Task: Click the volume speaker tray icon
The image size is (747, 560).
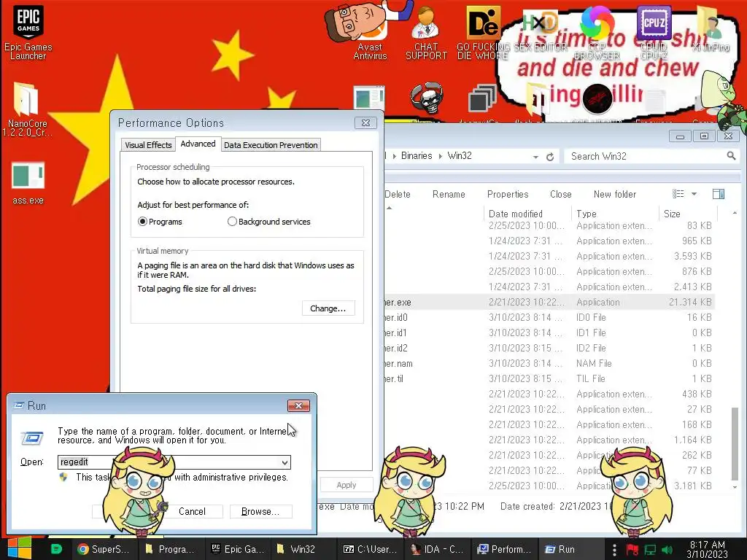Action: pyautogui.click(x=667, y=550)
